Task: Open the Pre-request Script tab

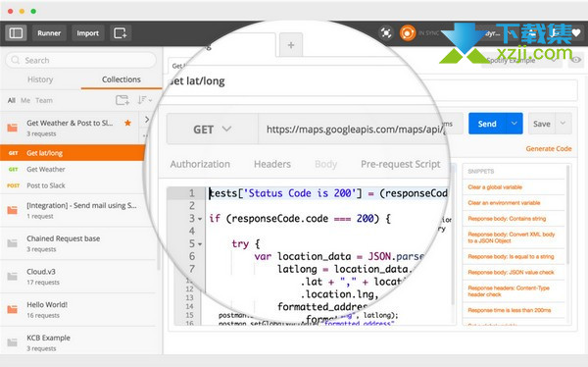Action: click(401, 164)
